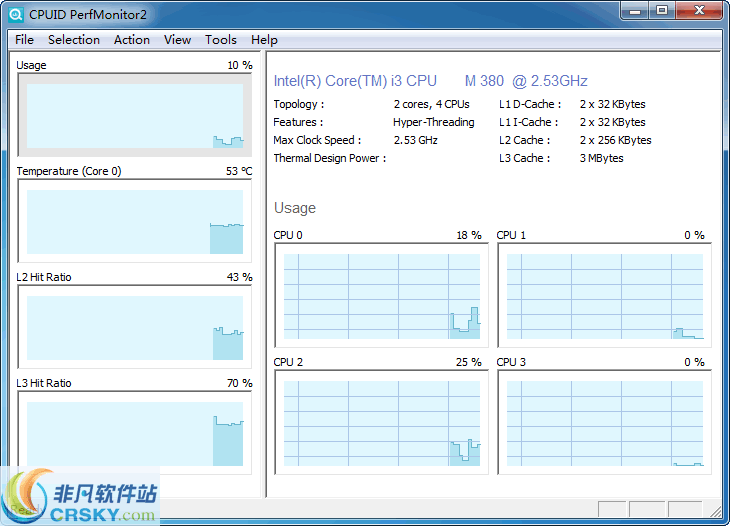Viewport: 730px width, 526px height.
Task: Minimize the PerfMonitor2 window
Action: pos(635,11)
